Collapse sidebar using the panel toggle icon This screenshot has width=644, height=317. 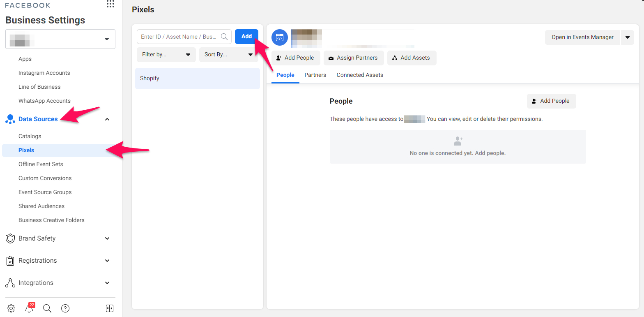point(109,308)
